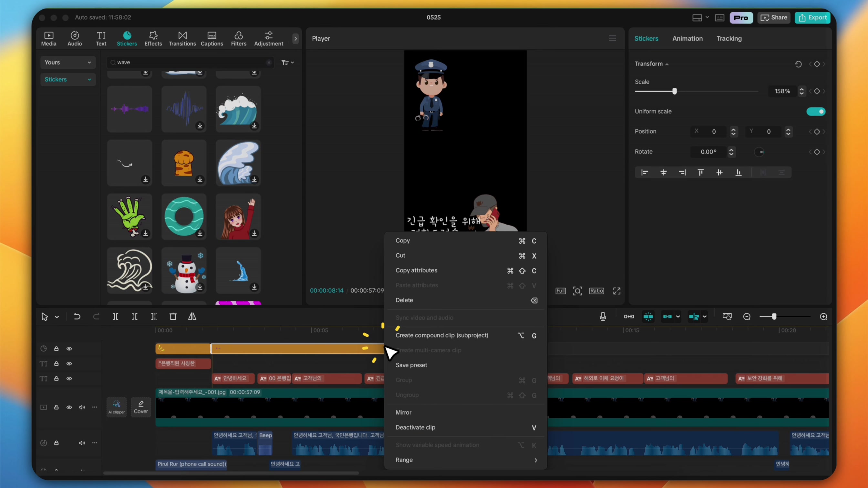
Task: Select Mirror from the context menu
Action: pos(466,412)
